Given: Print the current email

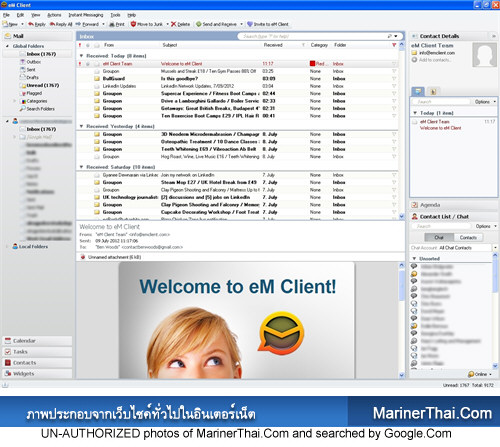Looking at the screenshot, I should point(117,24).
